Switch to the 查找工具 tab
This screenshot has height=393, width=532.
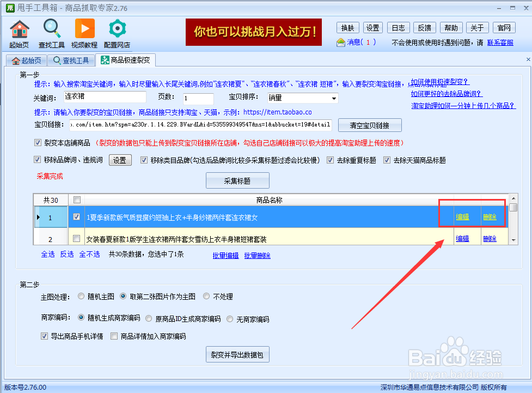click(71, 61)
